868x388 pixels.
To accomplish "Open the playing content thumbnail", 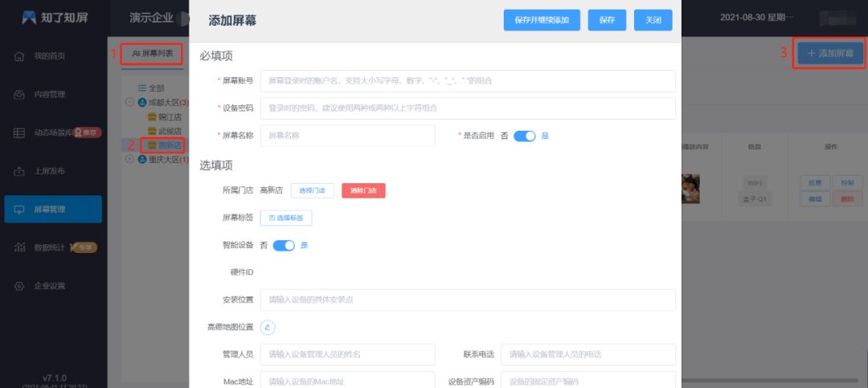I will 691,189.
